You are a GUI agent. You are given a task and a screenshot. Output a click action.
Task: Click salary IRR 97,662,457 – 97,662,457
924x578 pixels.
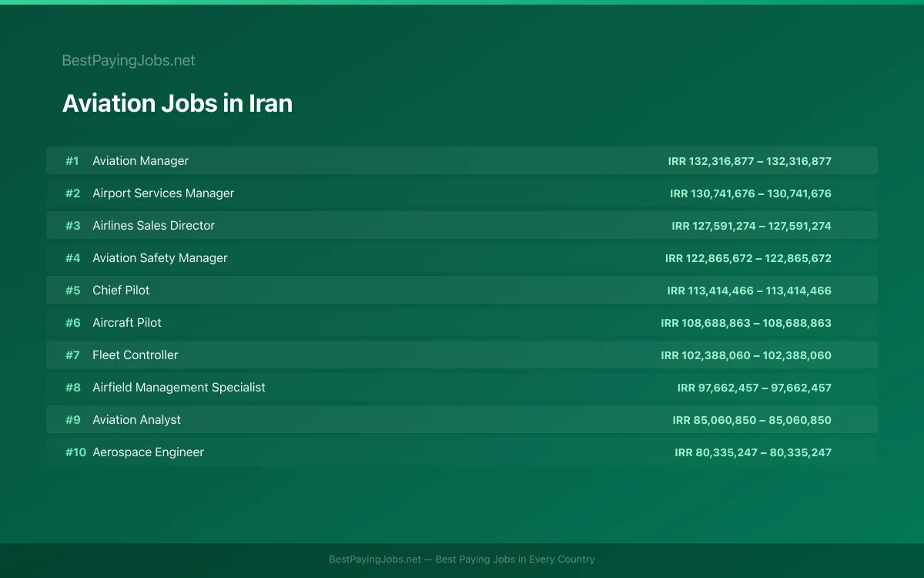755,388
